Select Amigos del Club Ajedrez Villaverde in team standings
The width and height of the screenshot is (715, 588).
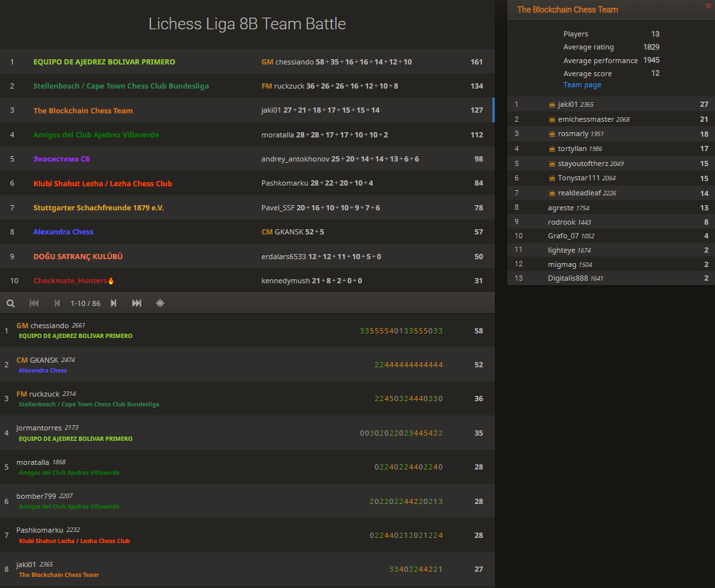click(96, 135)
